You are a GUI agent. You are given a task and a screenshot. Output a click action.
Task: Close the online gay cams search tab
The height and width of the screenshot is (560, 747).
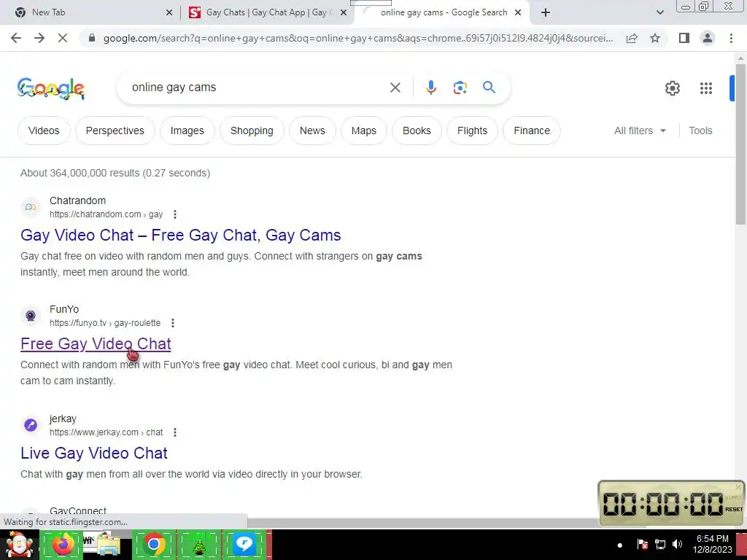pyautogui.click(x=518, y=13)
